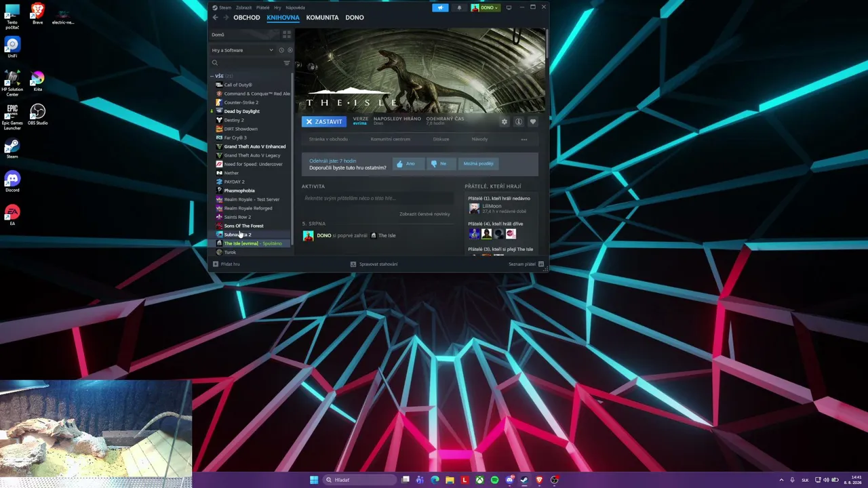868x488 pixels.
Task: Open the Přátelé menu
Action: [262, 7]
